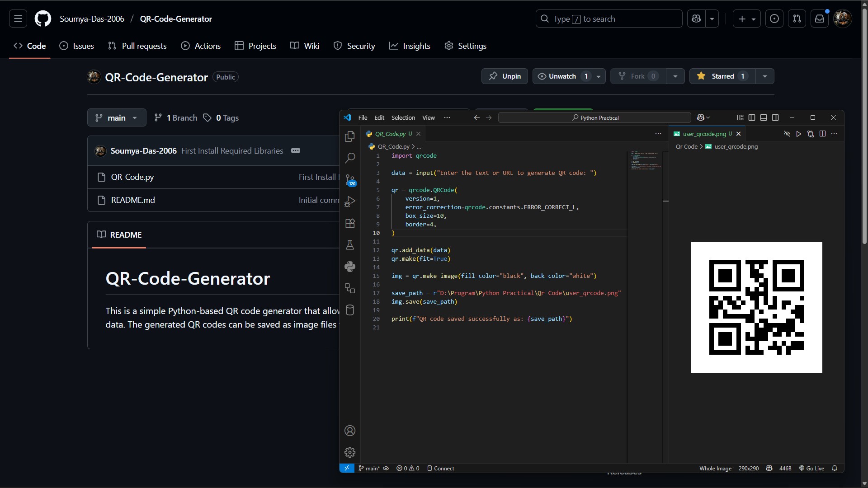Click the VS Code remote window indicator
868x488 pixels.
click(x=347, y=468)
